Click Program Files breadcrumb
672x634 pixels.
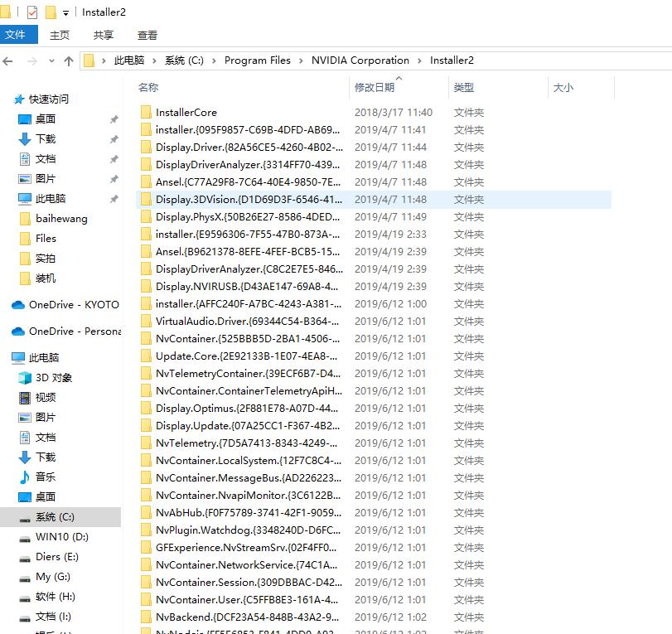click(x=257, y=60)
